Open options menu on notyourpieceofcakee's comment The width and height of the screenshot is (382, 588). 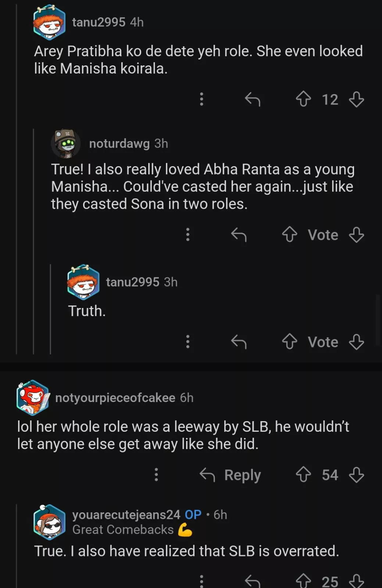156,474
